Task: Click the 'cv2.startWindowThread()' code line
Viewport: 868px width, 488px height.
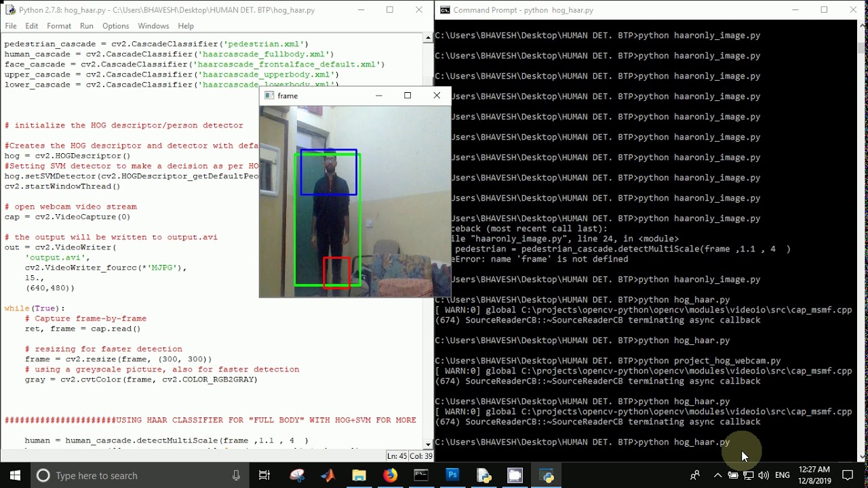Action: [62, 186]
